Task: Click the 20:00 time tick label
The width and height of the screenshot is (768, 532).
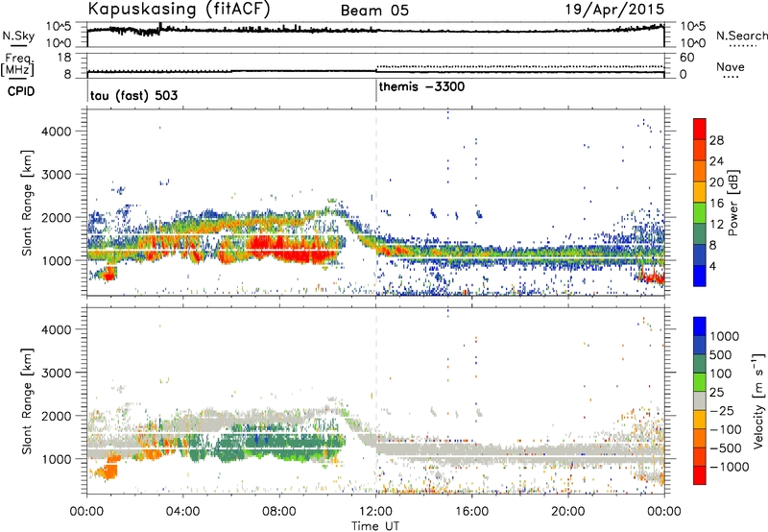Action: tap(567, 512)
